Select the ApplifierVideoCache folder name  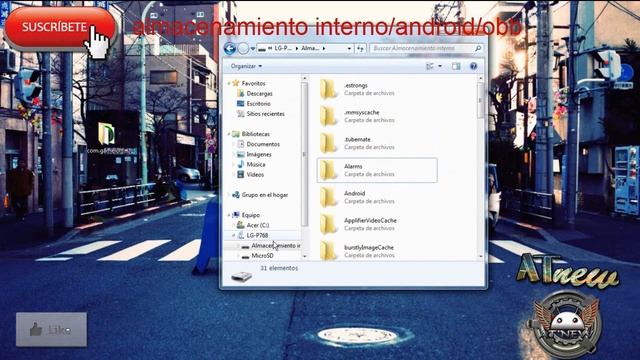pyautogui.click(x=370, y=220)
